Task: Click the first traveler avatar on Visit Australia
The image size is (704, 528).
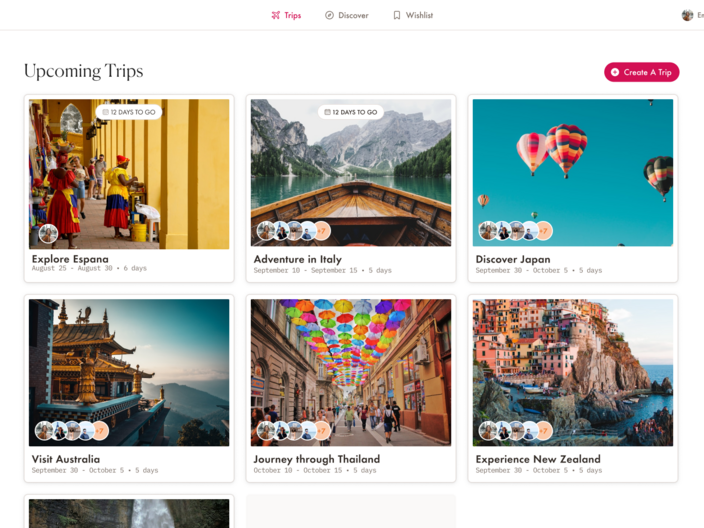Action: pyautogui.click(x=44, y=431)
